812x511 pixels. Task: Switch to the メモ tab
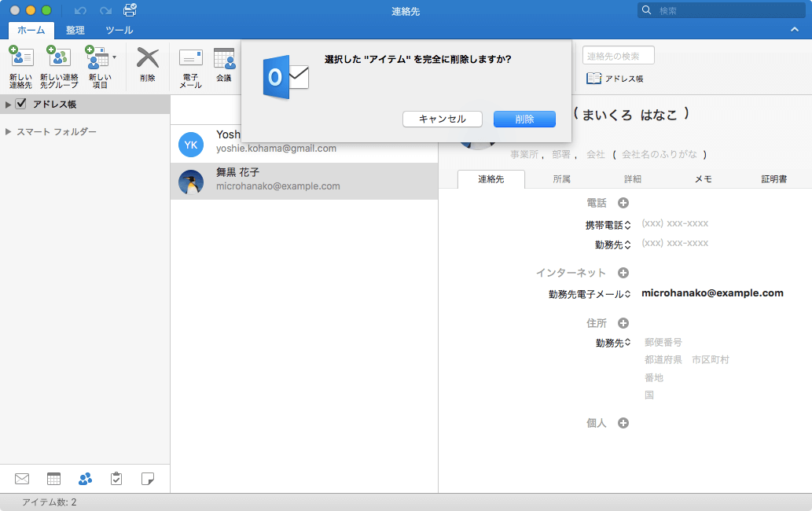tap(704, 179)
